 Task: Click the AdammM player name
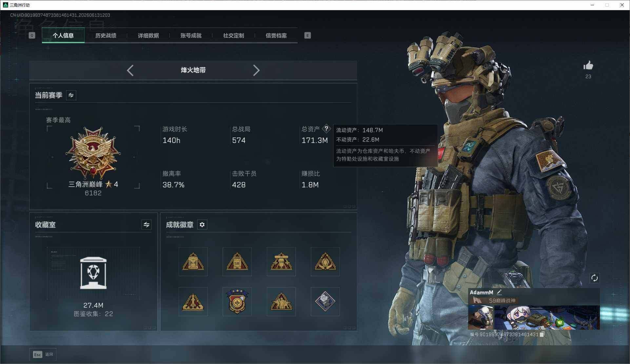[482, 292]
